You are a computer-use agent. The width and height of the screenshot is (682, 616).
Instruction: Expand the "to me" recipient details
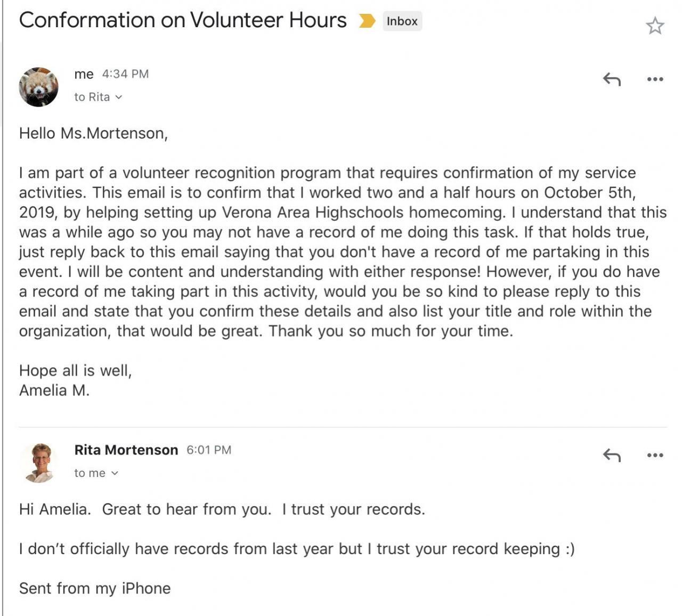(114, 473)
